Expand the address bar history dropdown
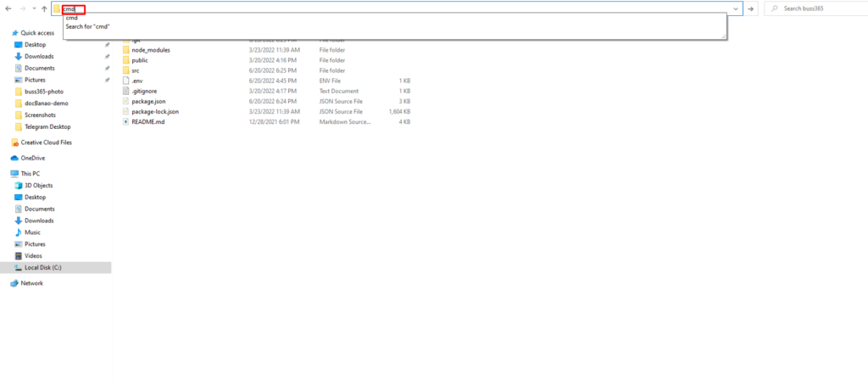The image size is (868, 380). coord(736,8)
